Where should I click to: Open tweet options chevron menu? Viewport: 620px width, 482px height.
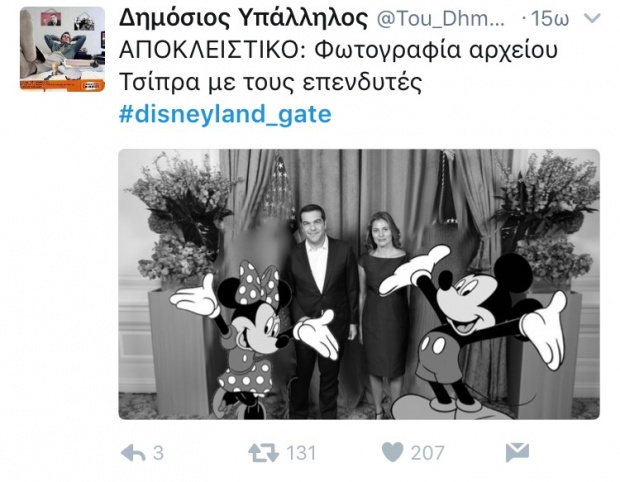[x=592, y=19]
